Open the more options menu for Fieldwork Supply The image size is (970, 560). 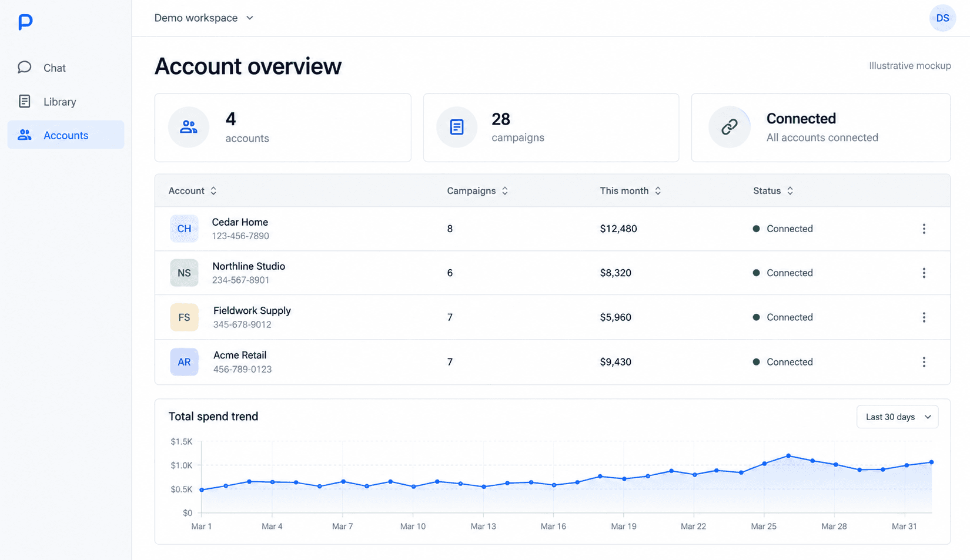coord(924,317)
